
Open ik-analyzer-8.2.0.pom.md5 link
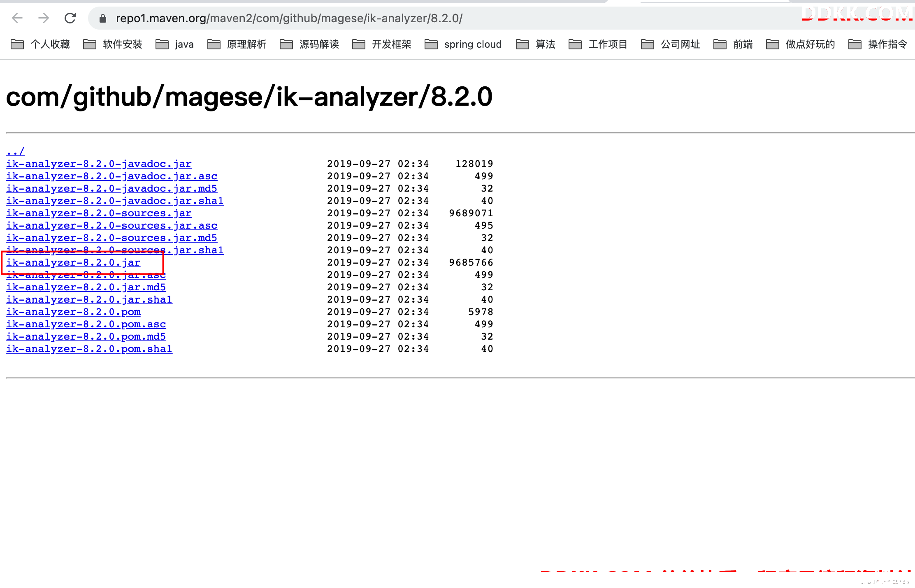[86, 336]
